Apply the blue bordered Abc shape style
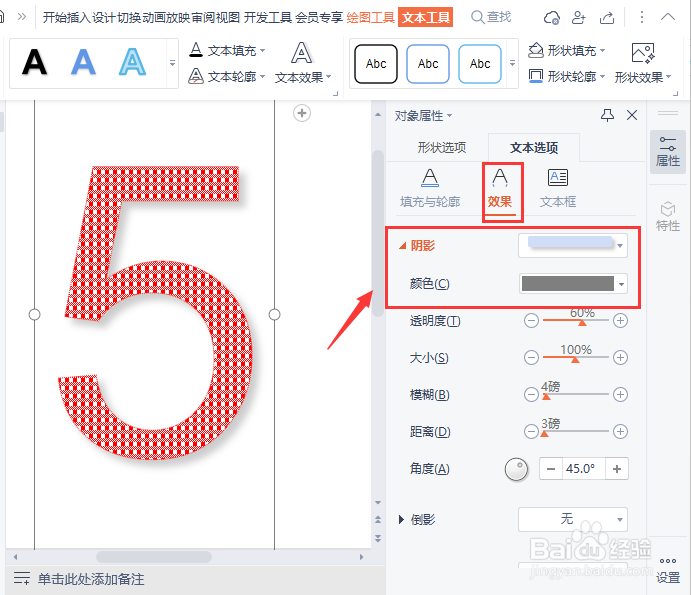This screenshot has height=595, width=691. click(x=428, y=64)
